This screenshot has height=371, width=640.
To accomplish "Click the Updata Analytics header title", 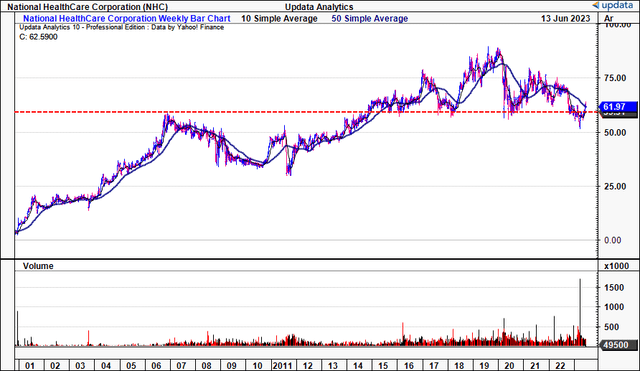I will coord(319,7).
